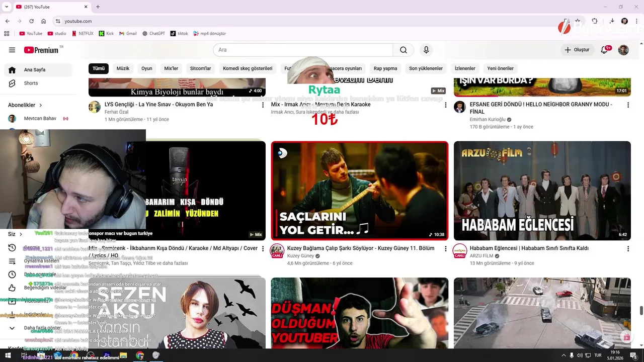This screenshot has height=362, width=644.
Task: Click Kuzey Bağlama Çalıp Şarkı Söylüyor title
Action: click(x=361, y=248)
